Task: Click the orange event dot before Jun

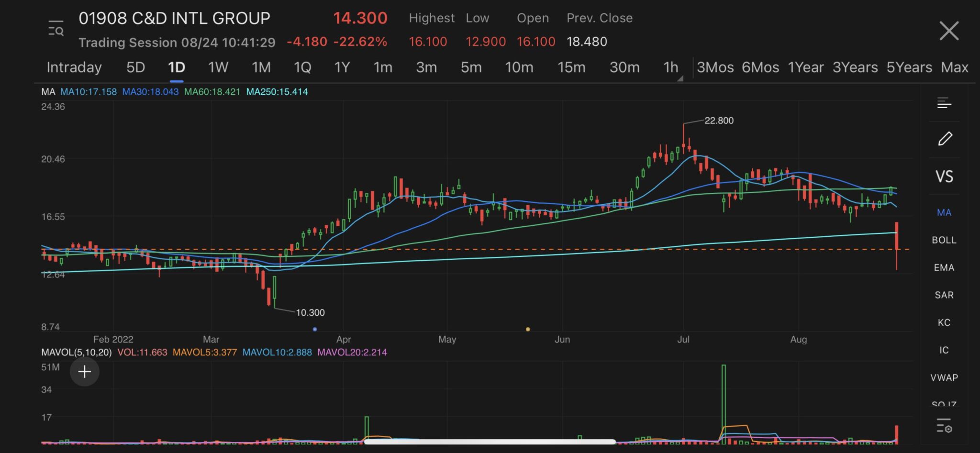Action: point(528,329)
